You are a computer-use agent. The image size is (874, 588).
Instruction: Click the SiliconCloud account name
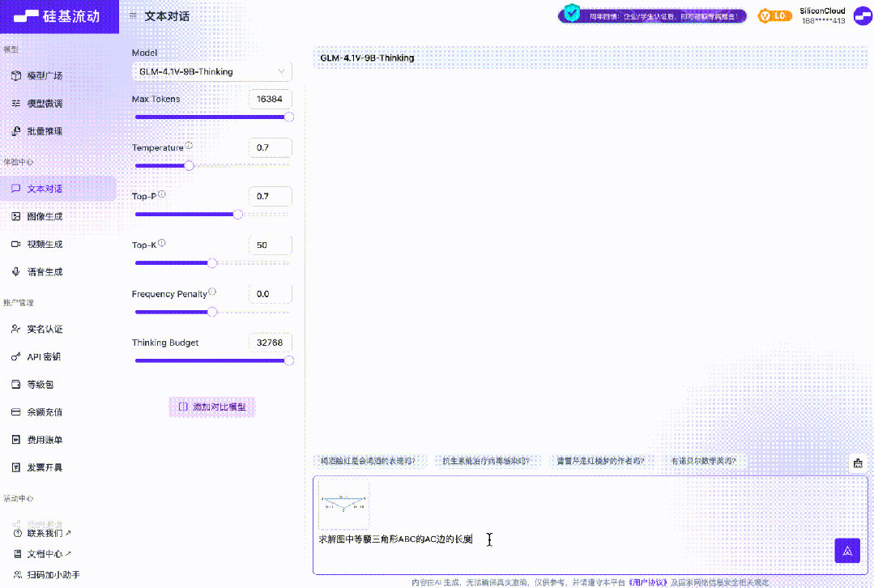coord(822,11)
